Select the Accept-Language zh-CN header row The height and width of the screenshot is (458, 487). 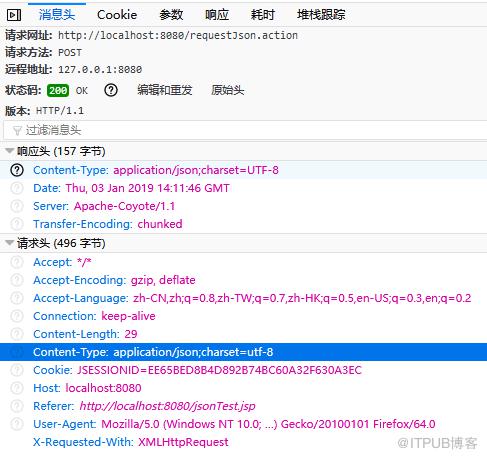(x=243, y=298)
